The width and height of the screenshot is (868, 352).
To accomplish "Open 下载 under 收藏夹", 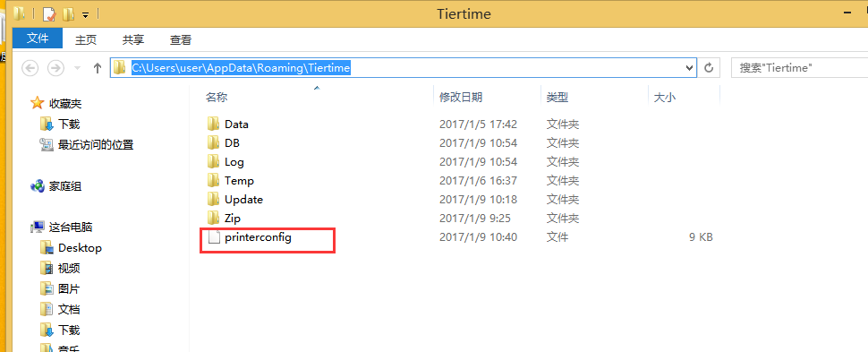I will click(x=69, y=124).
